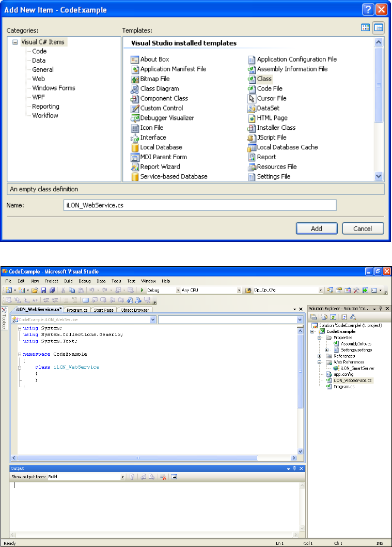Collapse the Visual C# Items category
The height and width of the screenshot is (547, 392).
(15, 42)
